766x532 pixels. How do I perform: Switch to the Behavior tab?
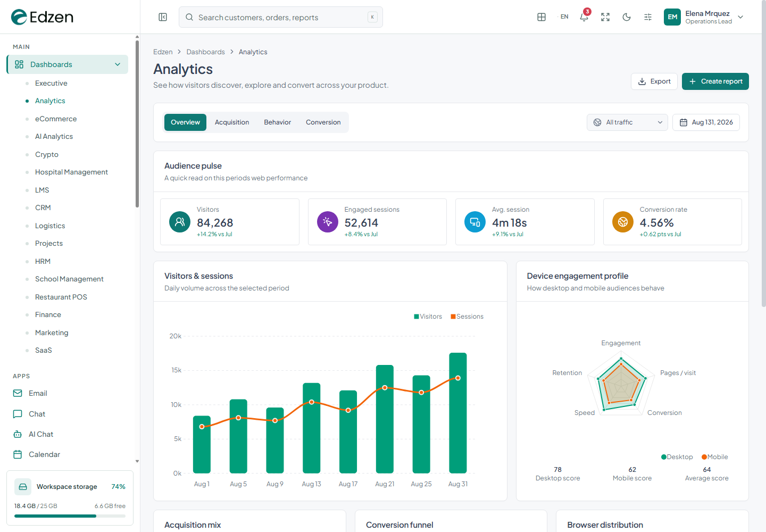278,122
